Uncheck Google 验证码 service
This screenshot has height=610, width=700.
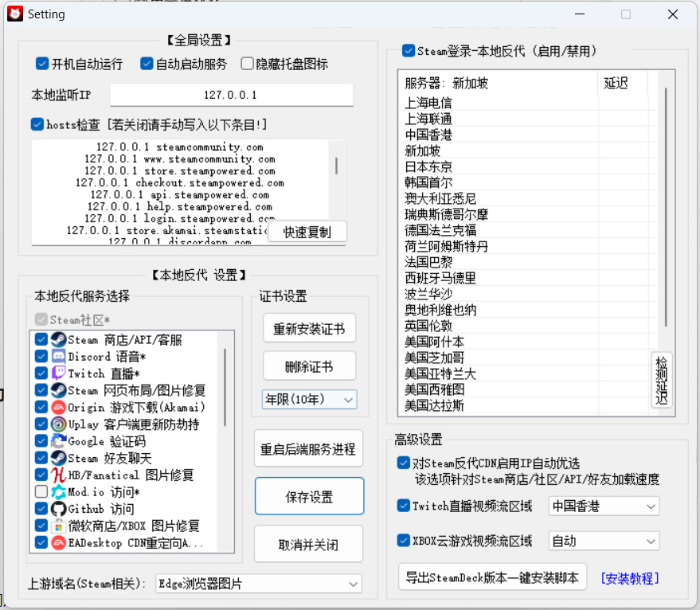coord(41,441)
